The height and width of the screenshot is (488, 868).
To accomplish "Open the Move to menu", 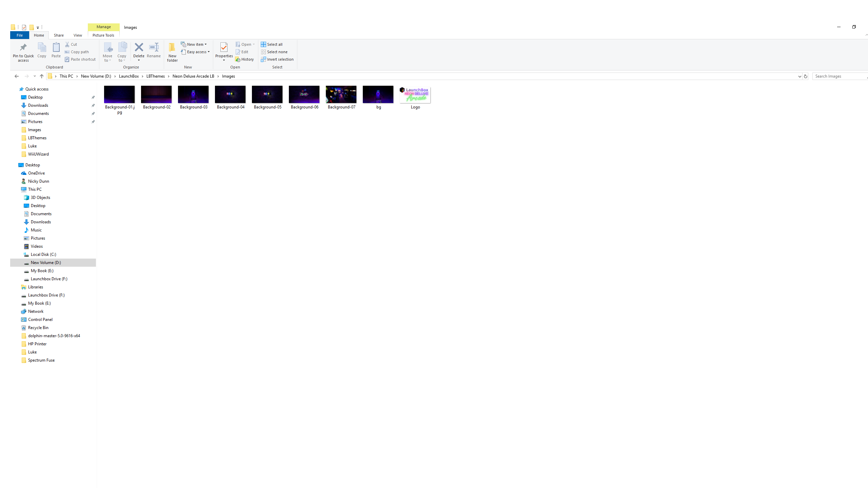I will (x=107, y=52).
